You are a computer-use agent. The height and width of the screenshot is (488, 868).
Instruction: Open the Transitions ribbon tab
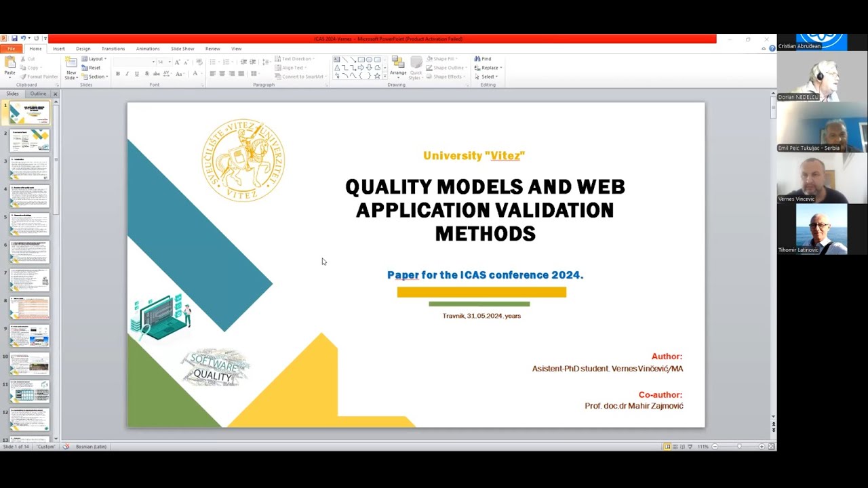point(113,49)
